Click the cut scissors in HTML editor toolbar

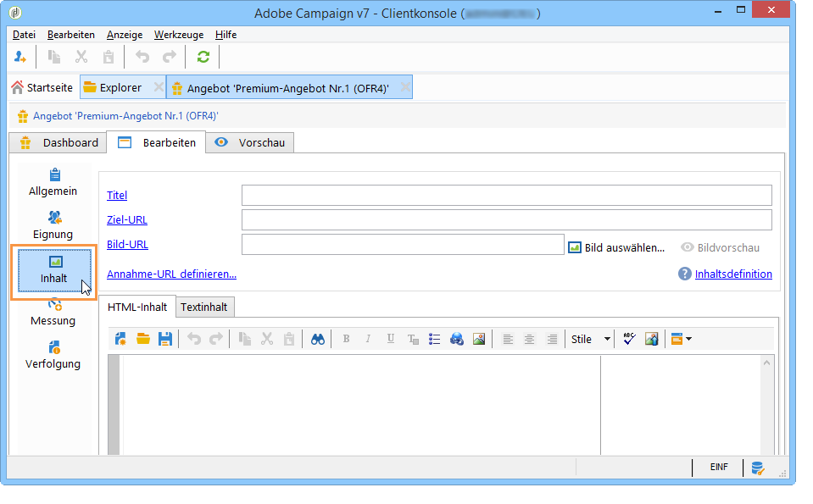[x=266, y=340]
